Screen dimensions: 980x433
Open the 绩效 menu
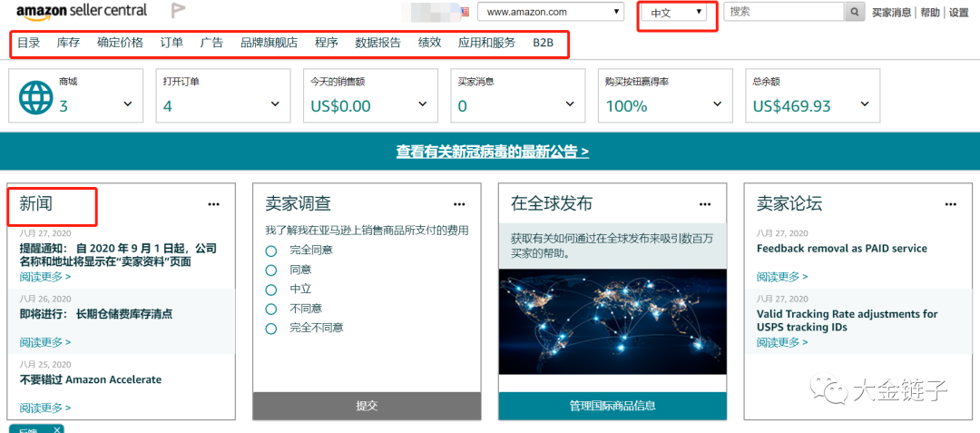point(429,43)
